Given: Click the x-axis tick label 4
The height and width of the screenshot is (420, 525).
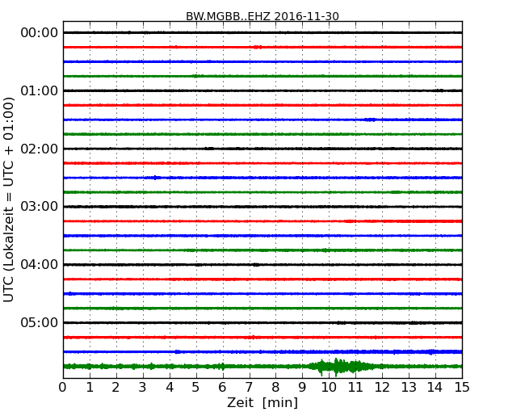Looking at the screenshot, I should click(169, 387).
